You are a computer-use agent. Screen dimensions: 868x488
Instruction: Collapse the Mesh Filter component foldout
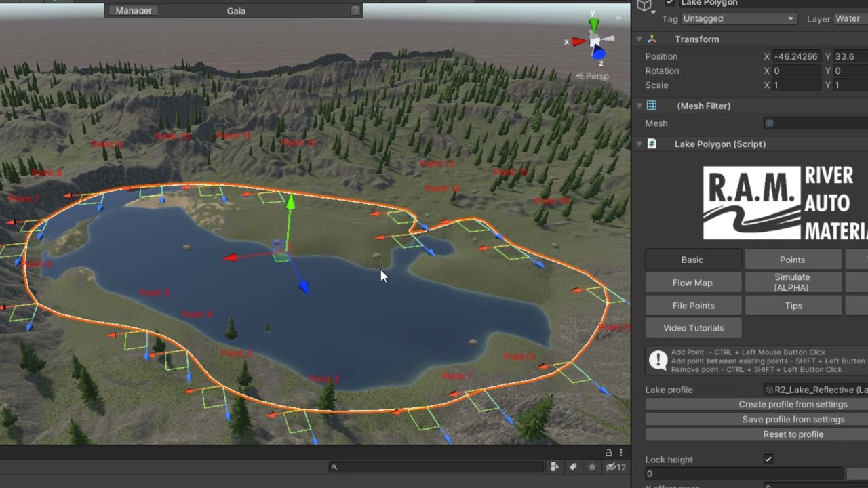[x=639, y=106]
